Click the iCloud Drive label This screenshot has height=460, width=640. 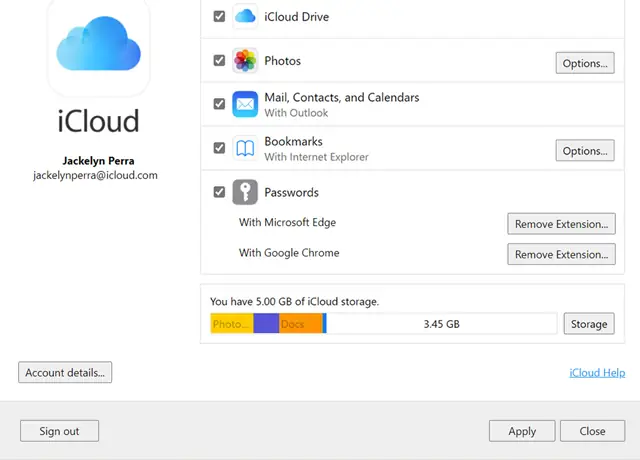tap(296, 17)
